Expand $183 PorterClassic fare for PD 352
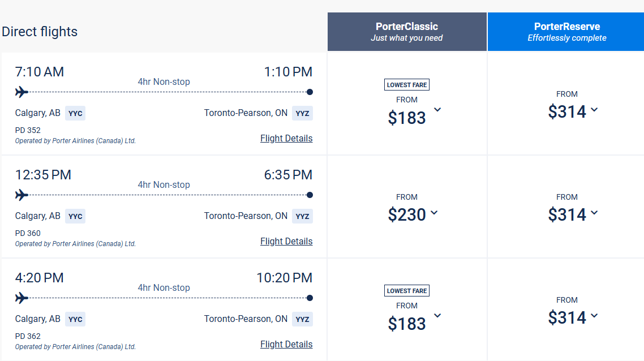This screenshot has width=644, height=361. point(437,109)
